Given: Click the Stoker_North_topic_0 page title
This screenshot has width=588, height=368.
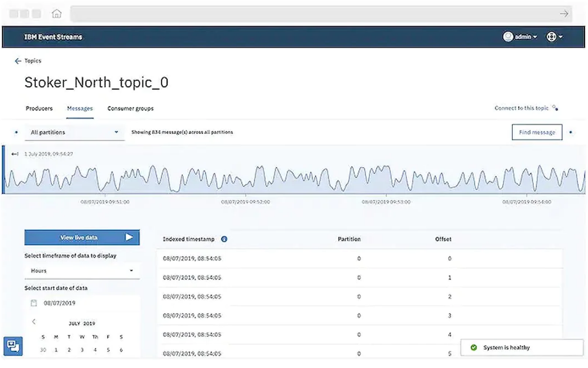Looking at the screenshot, I should (96, 82).
